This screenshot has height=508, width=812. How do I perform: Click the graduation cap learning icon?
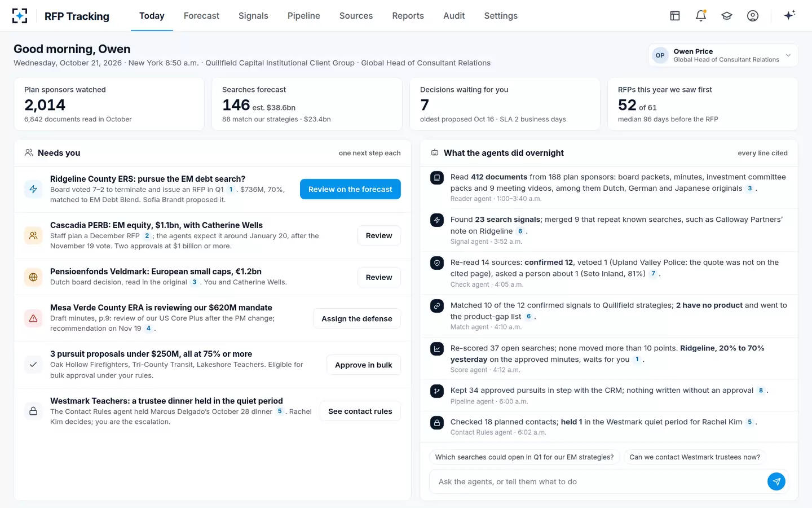pos(727,16)
